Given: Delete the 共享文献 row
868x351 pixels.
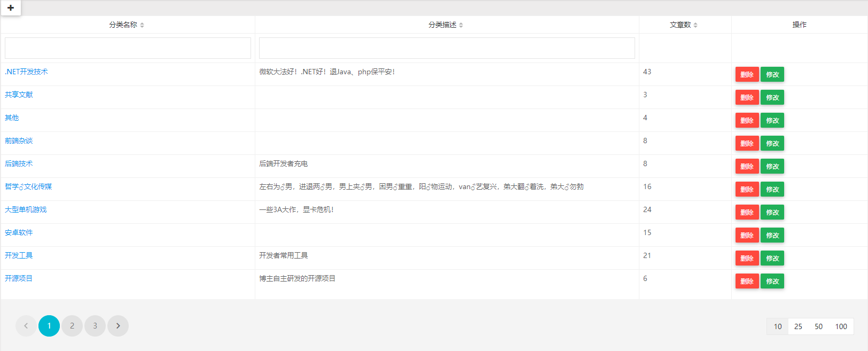Looking at the screenshot, I should [747, 98].
